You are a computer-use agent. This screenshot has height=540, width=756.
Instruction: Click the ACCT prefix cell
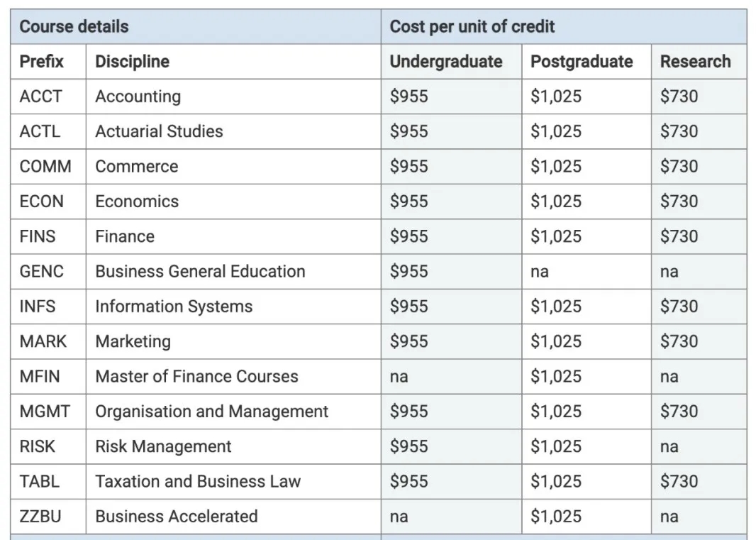click(48, 97)
